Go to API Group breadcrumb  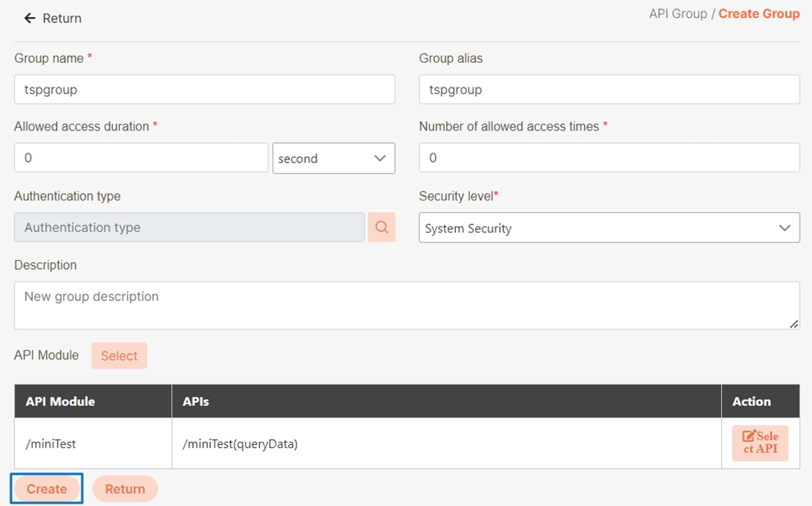[x=678, y=14]
